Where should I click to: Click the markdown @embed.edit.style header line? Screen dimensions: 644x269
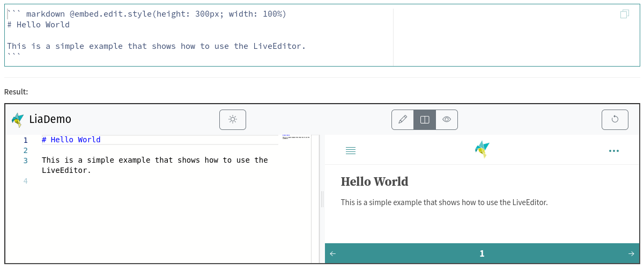(146, 14)
